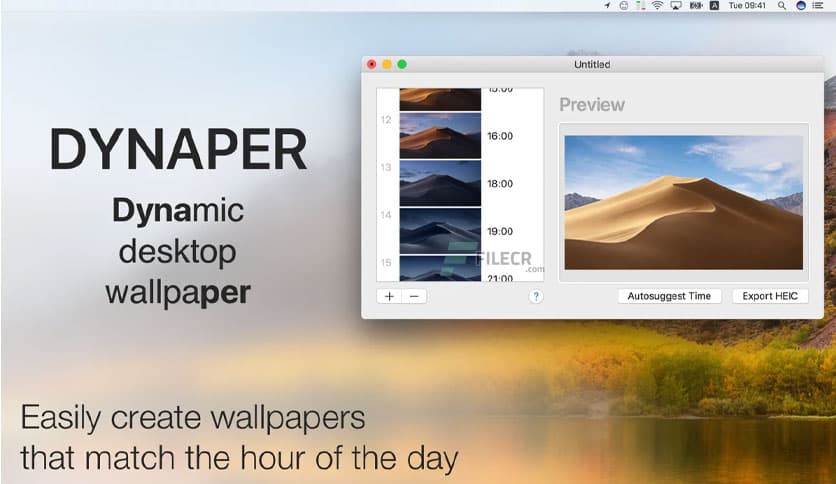The image size is (836, 484).
Task: Open Siri from menu bar
Action: [801, 5]
